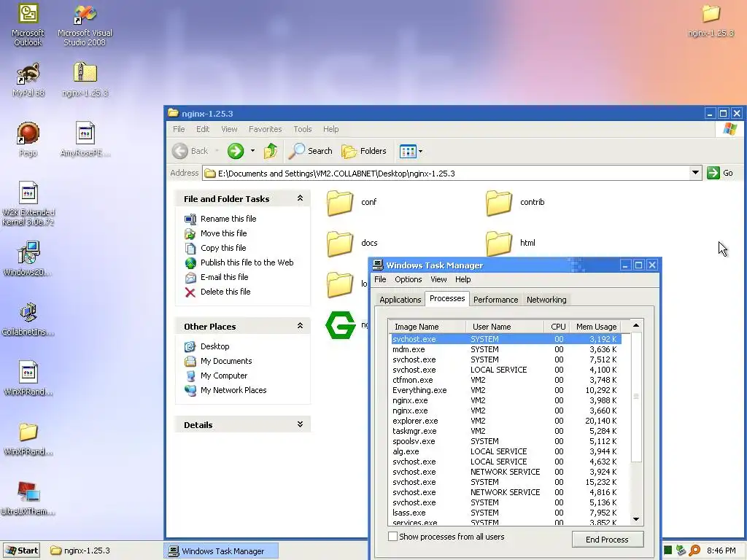Open Forward history dropdown arrow
Viewport: 747px width, 560px height.
[x=252, y=151]
